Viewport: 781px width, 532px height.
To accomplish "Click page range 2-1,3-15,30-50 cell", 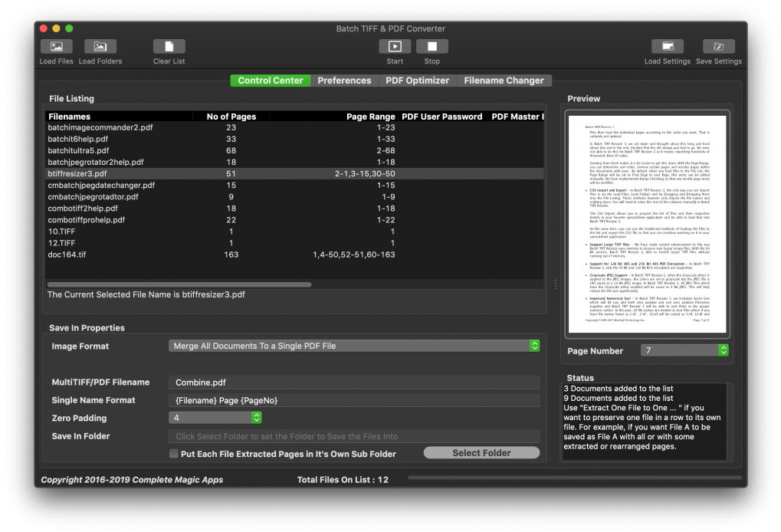I will pyautogui.click(x=365, y=174).
